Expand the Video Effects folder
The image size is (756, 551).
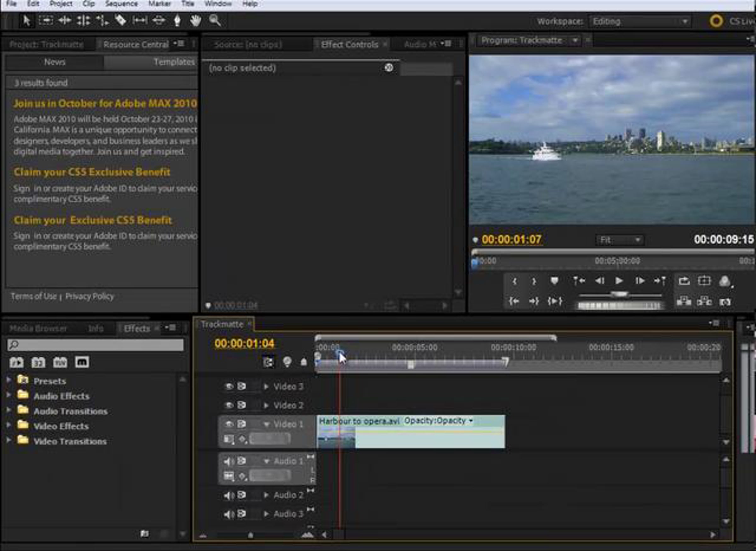(9, 425)
